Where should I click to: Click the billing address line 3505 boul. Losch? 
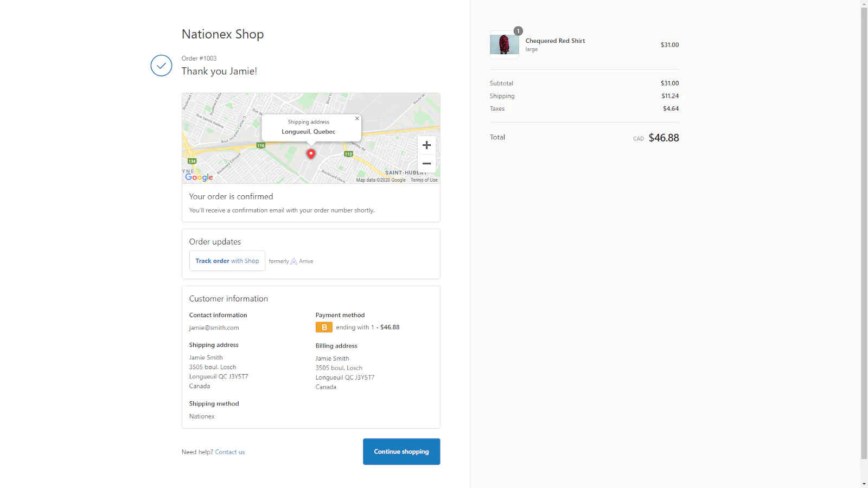click(339, 368)
